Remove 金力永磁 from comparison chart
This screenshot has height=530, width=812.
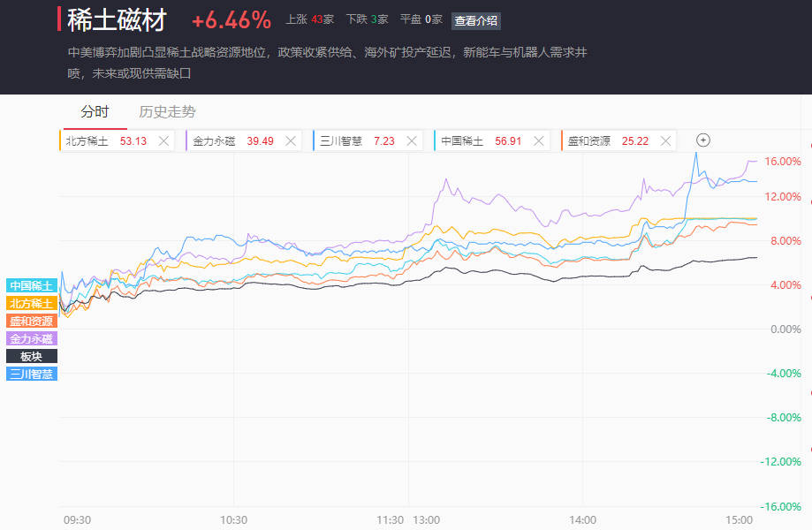tap(291, 141)
